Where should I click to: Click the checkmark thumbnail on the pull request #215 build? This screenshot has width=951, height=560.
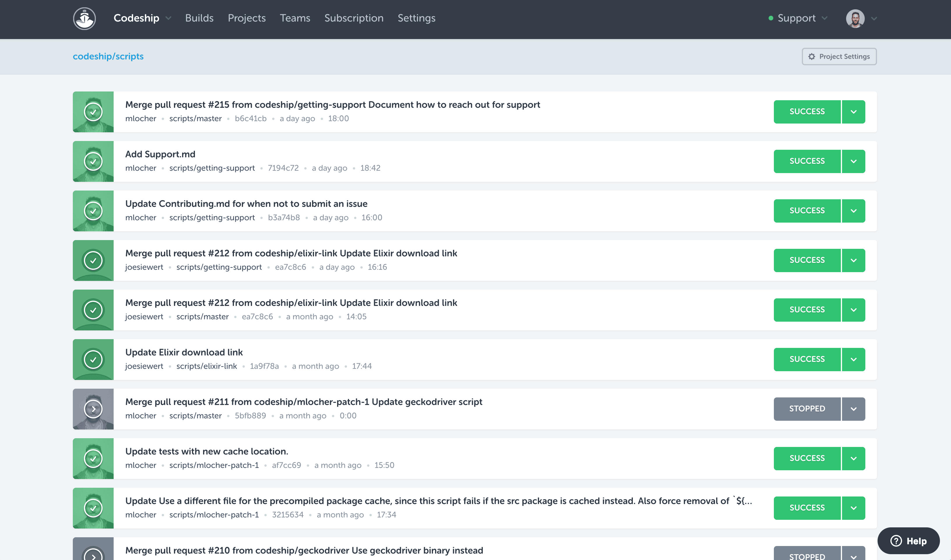pyautogui.click(x=93, y=112)
